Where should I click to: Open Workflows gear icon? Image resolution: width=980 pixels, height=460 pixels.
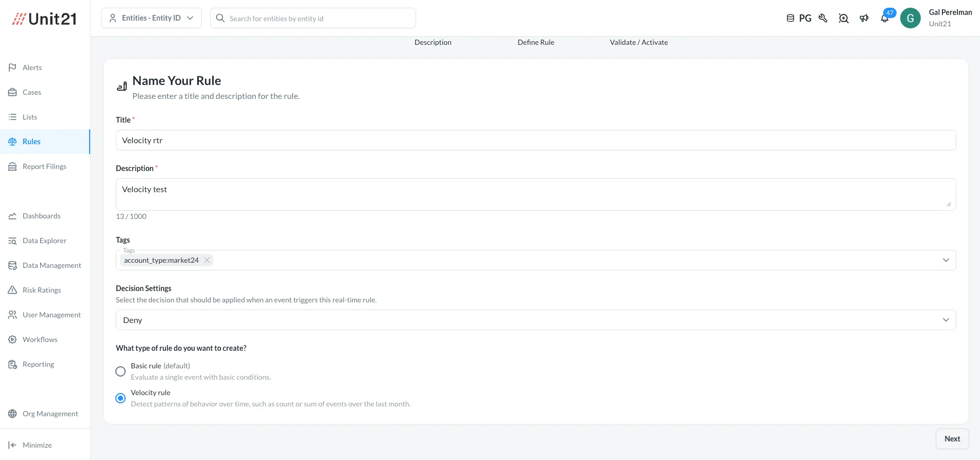pos(12,339)
